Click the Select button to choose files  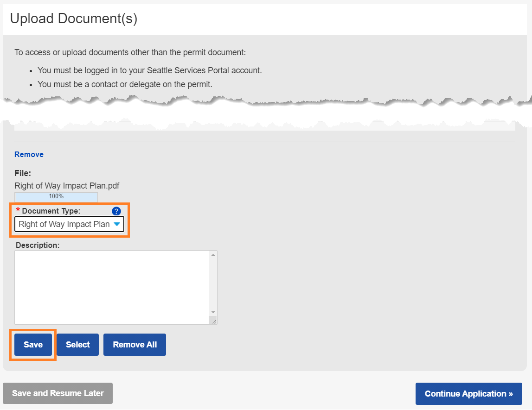(x=77, y=345)
